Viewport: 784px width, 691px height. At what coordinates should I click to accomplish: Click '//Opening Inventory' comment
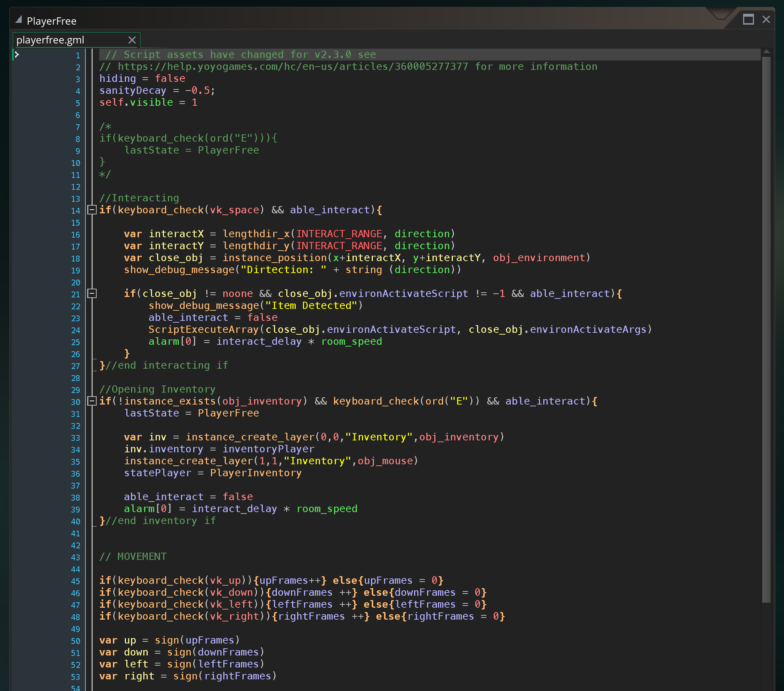[158, 389]
